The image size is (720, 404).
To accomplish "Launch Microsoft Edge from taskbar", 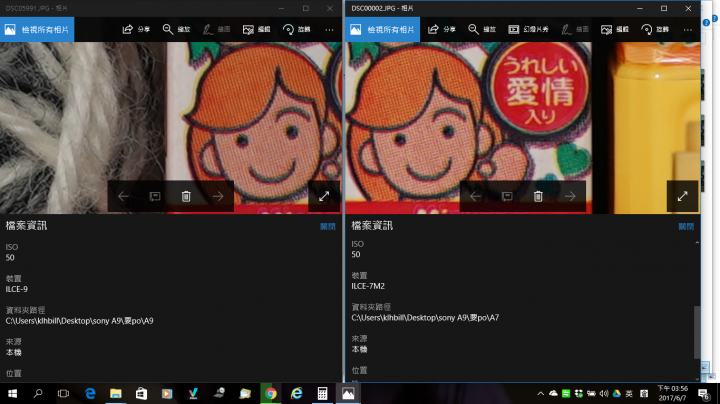I will click(90, 393).
